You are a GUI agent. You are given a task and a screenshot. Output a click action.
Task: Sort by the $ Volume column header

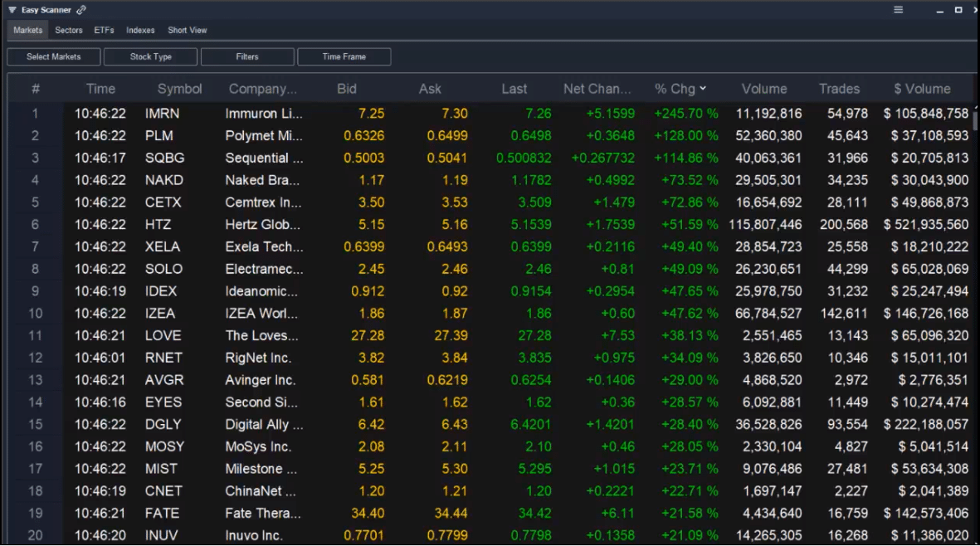tap(922, 89)
